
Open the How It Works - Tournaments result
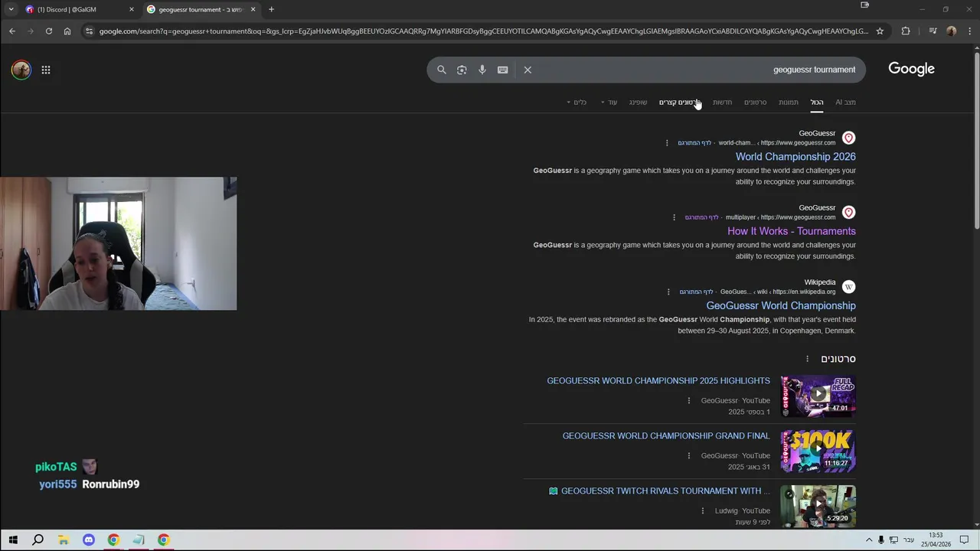click(x=792, y=231)
